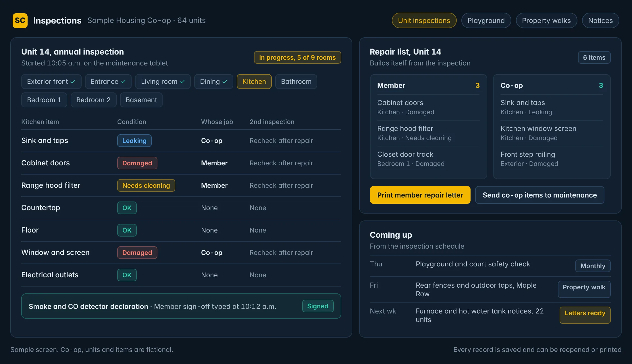The width and height of the screenshot is (632, 364).
Task: Select Front step railing in Co-op list
Action: pos(552,159)
